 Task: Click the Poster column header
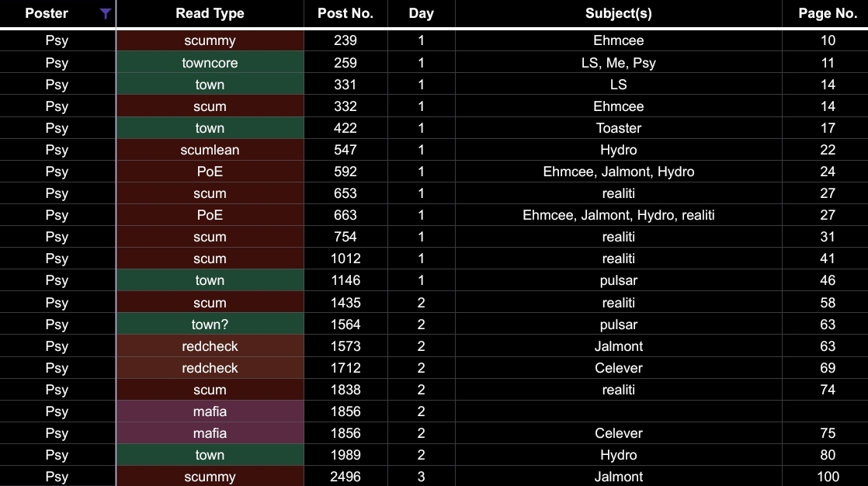tap(47, 13)
